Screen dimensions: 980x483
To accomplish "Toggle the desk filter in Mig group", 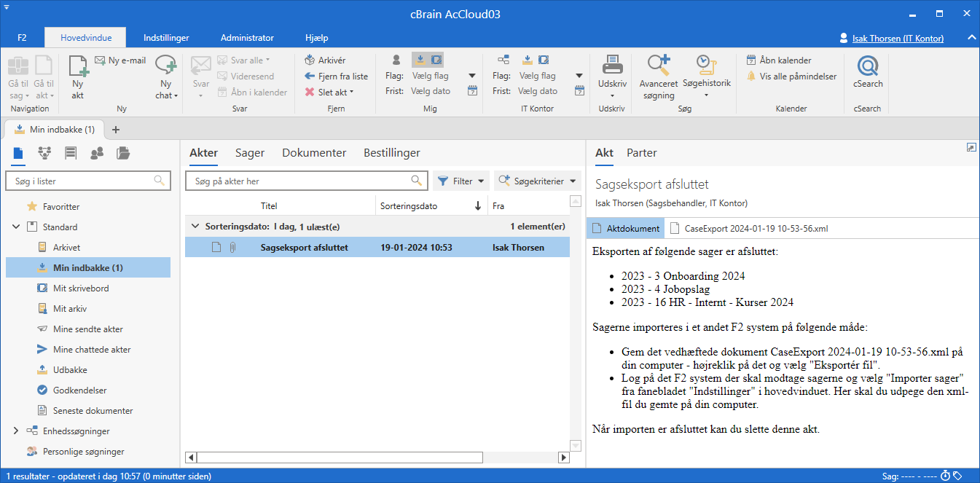I will click(436, 60).
